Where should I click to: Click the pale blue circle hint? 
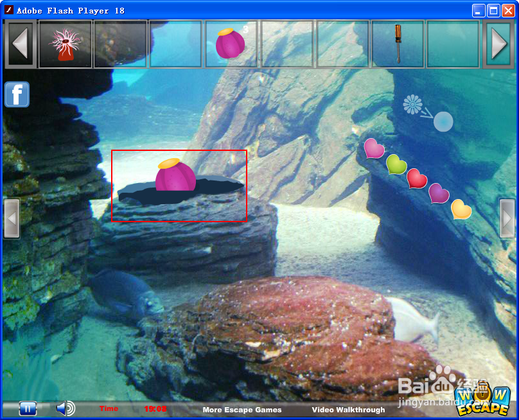tap(443, 122)
